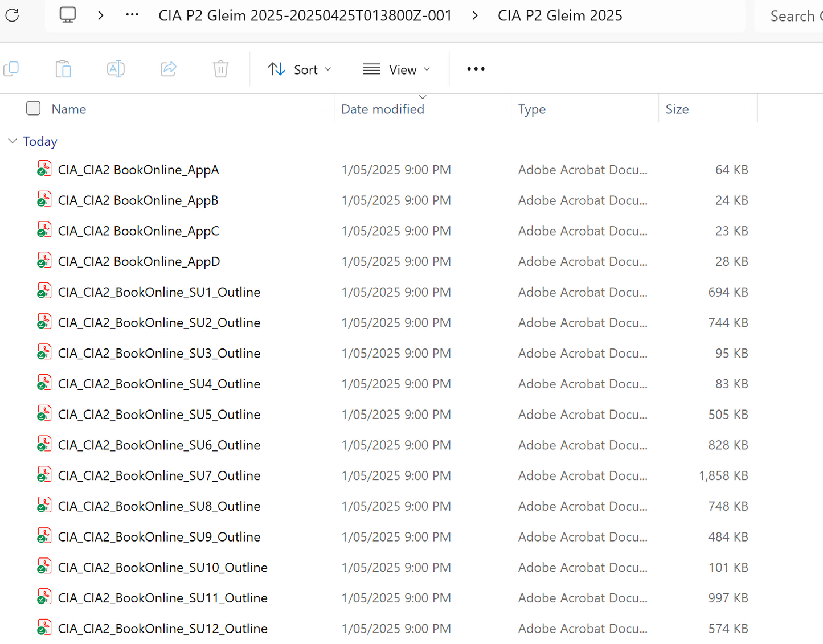The height and width of the screenshot is (644, 823).
Task: Click the Copy icon in toolbar
Action: pos(11,69)
